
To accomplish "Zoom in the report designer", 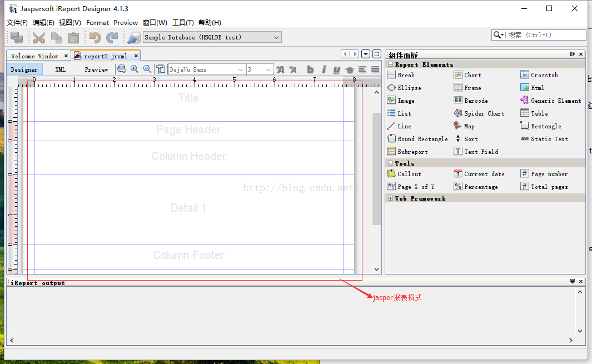I will pos(135,69).
